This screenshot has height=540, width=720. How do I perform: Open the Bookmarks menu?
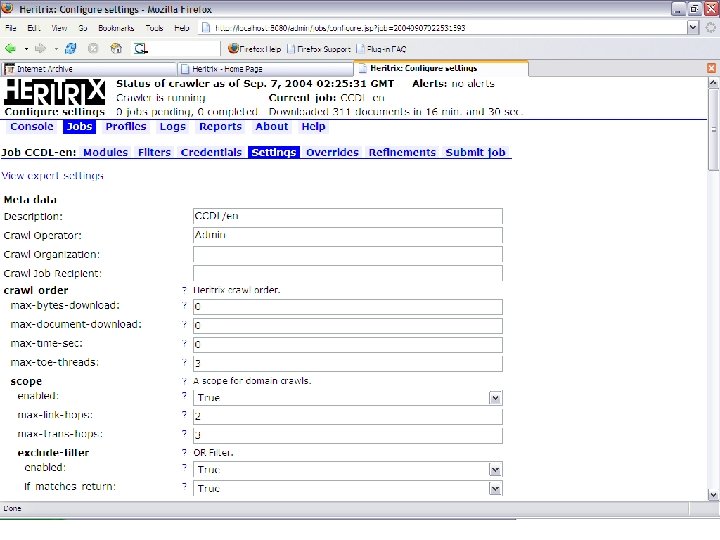(x=116, y=28)
